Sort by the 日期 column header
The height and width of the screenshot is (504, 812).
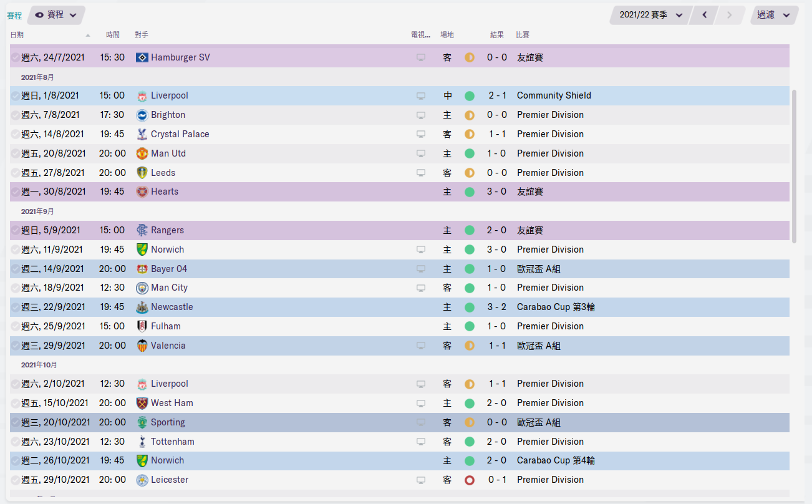(17, 35)
